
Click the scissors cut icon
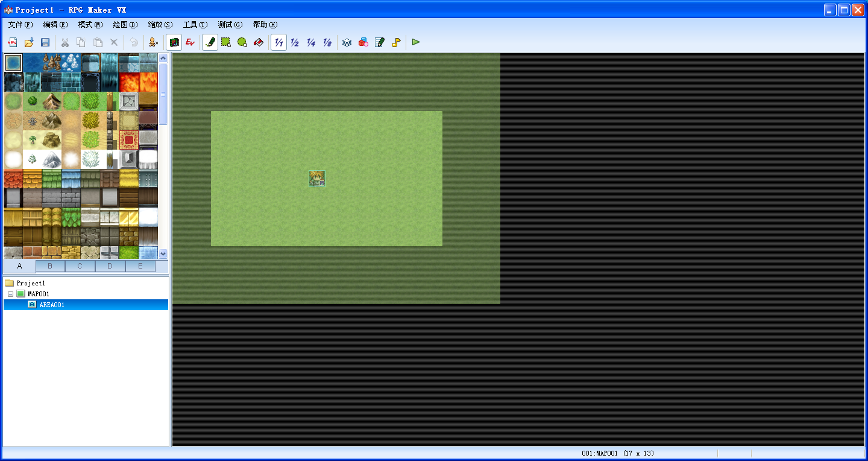[x=64, y=42]
